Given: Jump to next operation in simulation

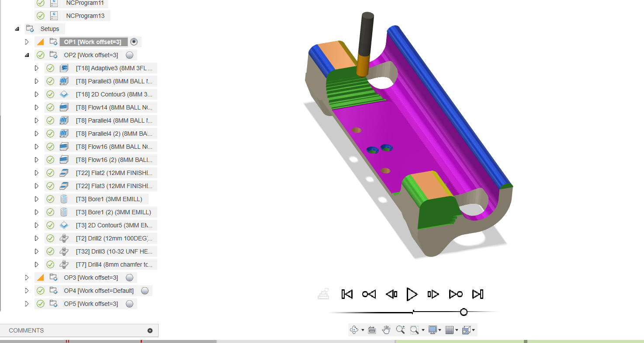Looking at the screenshot, I should [x=456, y=294].
